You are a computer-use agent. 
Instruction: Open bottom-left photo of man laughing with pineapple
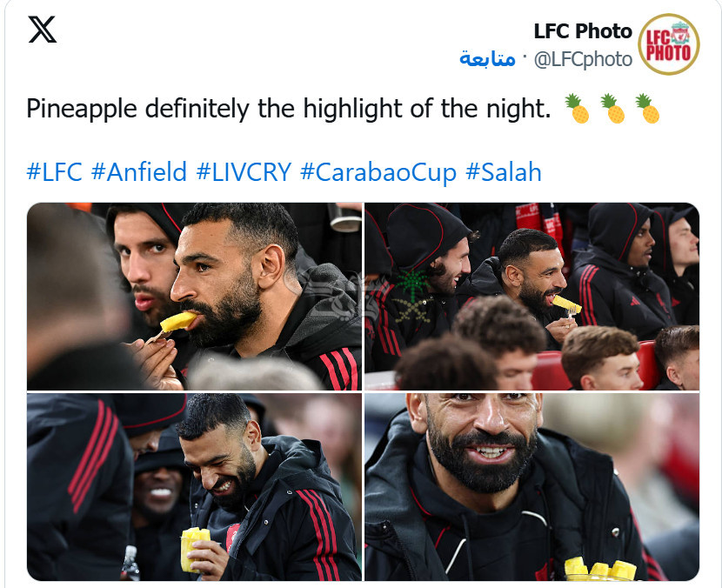click(194, 487)
